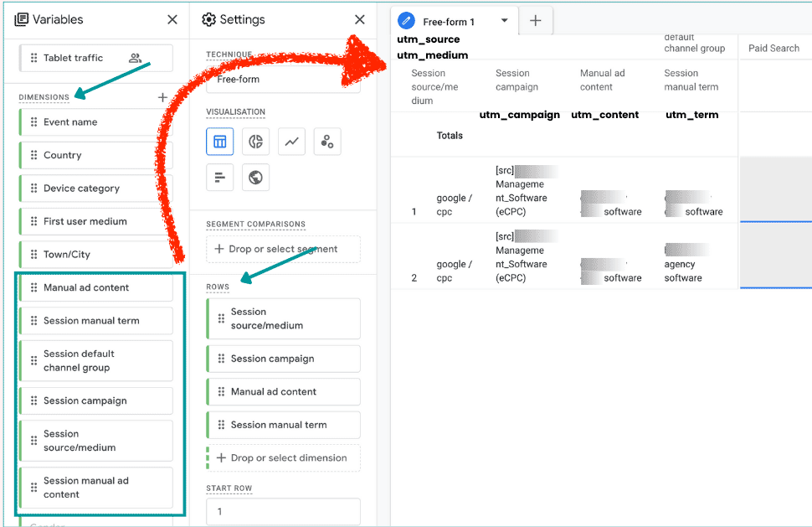Click the Totals row label
This screenshot has width=812, height=527.
pyautogui.click(x=450, y=136)
